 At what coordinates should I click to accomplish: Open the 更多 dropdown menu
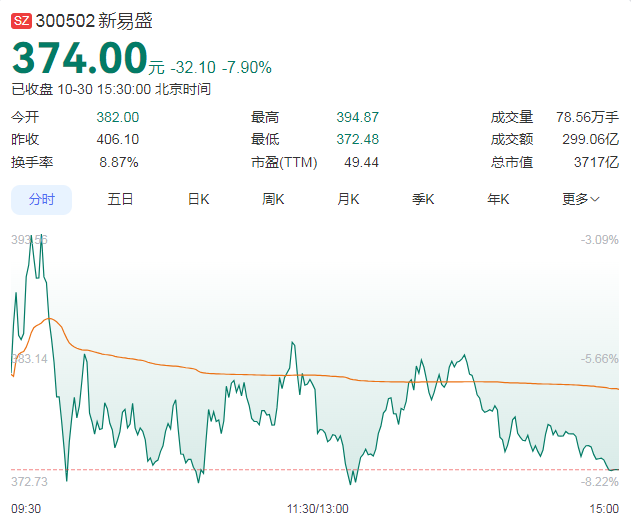click(x=580, y=199)
